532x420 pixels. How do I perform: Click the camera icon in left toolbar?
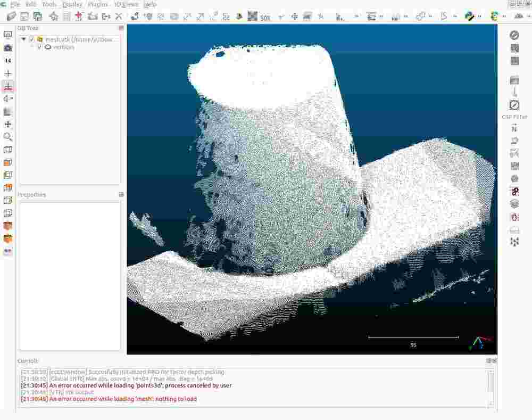pyautogui.click(x=8, y=48)
